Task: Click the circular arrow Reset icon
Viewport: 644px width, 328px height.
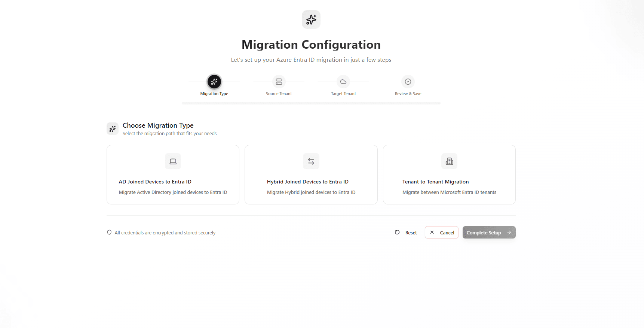Action: 397,233
